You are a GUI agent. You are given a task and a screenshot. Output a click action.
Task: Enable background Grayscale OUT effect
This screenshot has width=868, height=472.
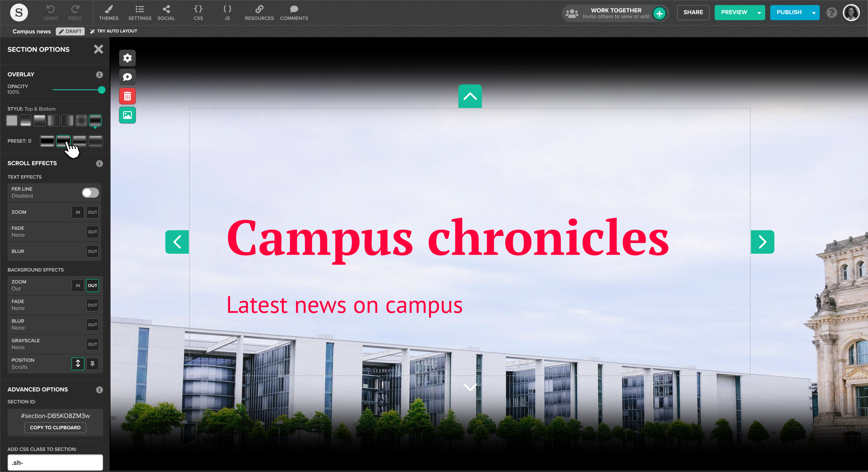click(x=92, y=344)
